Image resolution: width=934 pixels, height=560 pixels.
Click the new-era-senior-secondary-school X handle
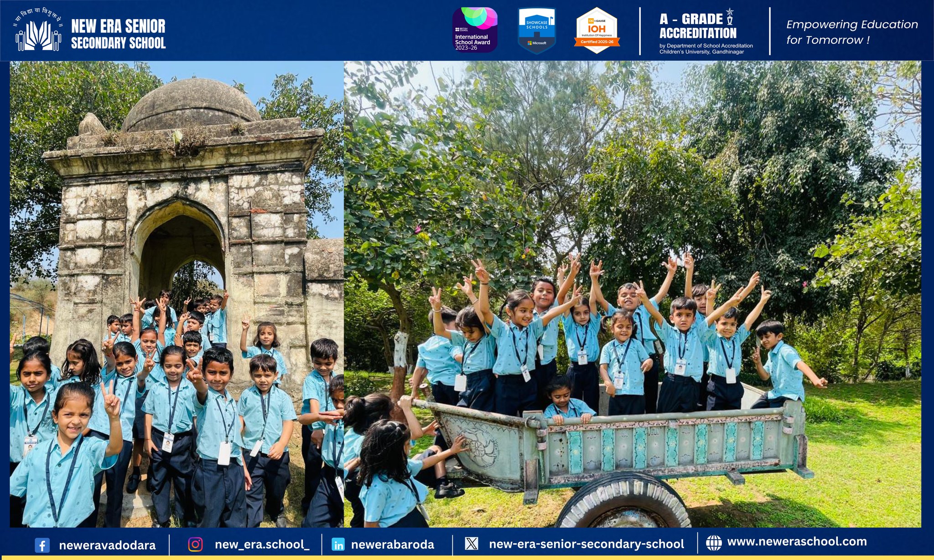586,544
